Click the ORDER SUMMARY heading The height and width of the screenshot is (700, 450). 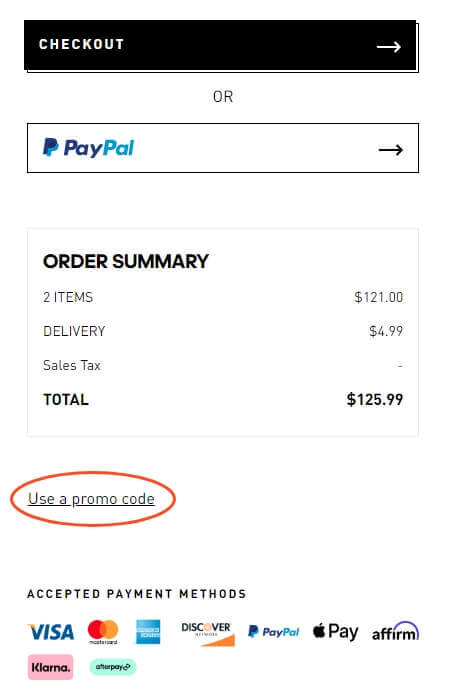click(126, 262)
